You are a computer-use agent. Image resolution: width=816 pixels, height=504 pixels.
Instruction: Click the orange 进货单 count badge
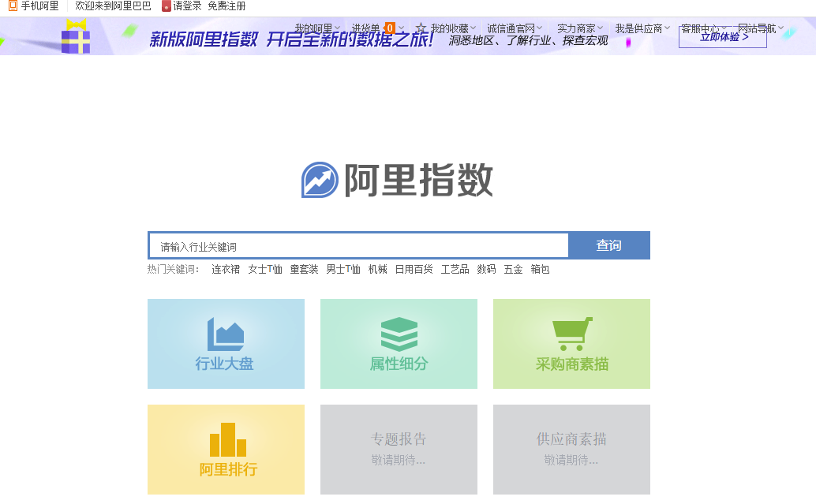coord(390,28)
